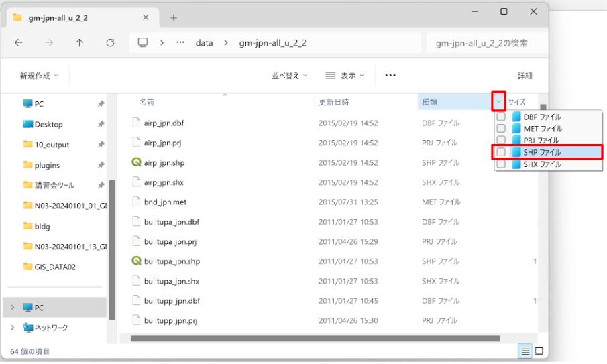Open the 表示 view dropdown
This screenshot has width=607, height=364.
345,76
